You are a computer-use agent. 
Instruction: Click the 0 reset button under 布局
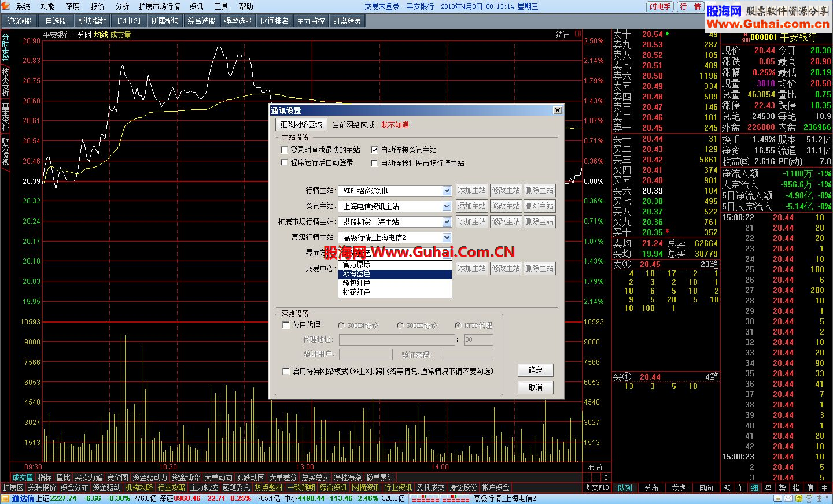[x=606, y=477]
